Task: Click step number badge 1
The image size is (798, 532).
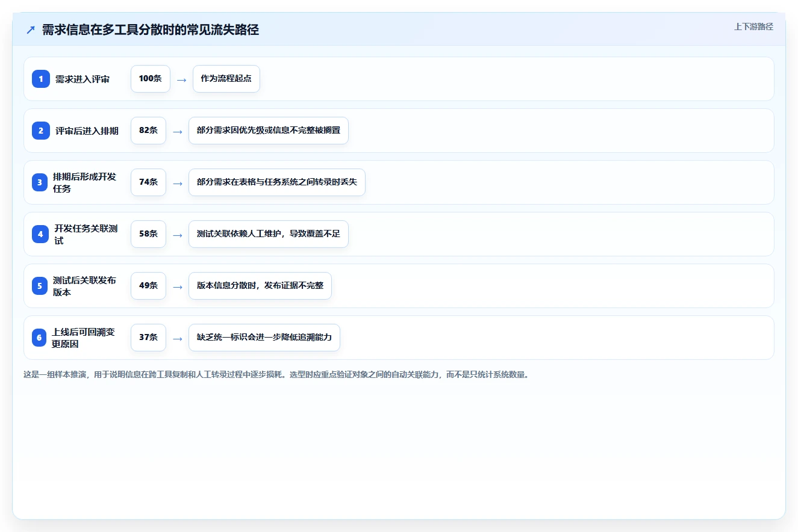Action: pos(41,79)
